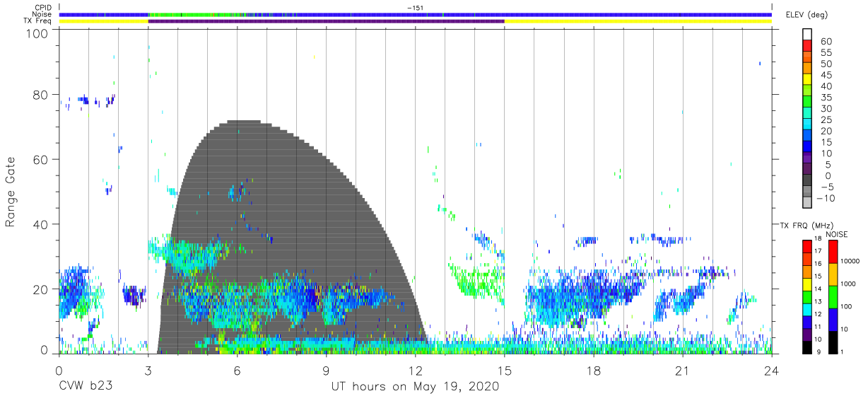The image size is (868, 401).
Task: Click the white top segment of the ELEV color bar
Action: click(x=807, y=35)
